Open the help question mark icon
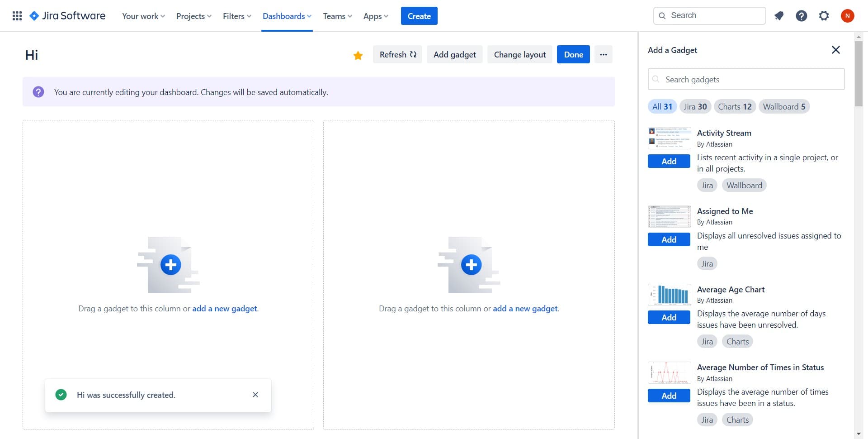This screenshot has width=868, height=439. pyautogui.click(x=801, y=16)
